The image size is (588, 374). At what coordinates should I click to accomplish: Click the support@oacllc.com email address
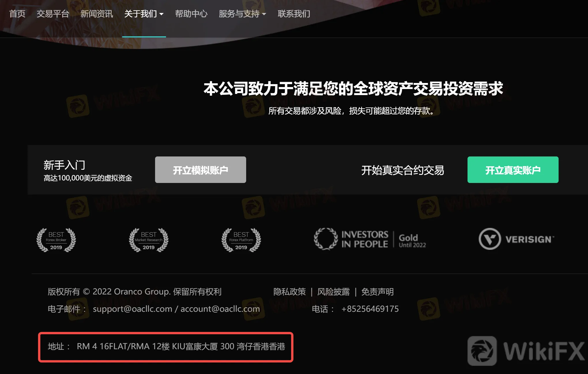coord(132,309)
